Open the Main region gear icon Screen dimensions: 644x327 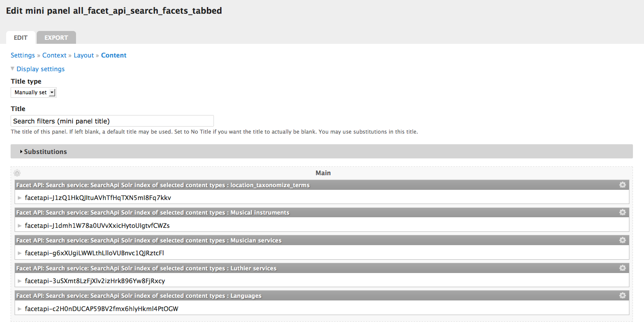coord(17,173)
